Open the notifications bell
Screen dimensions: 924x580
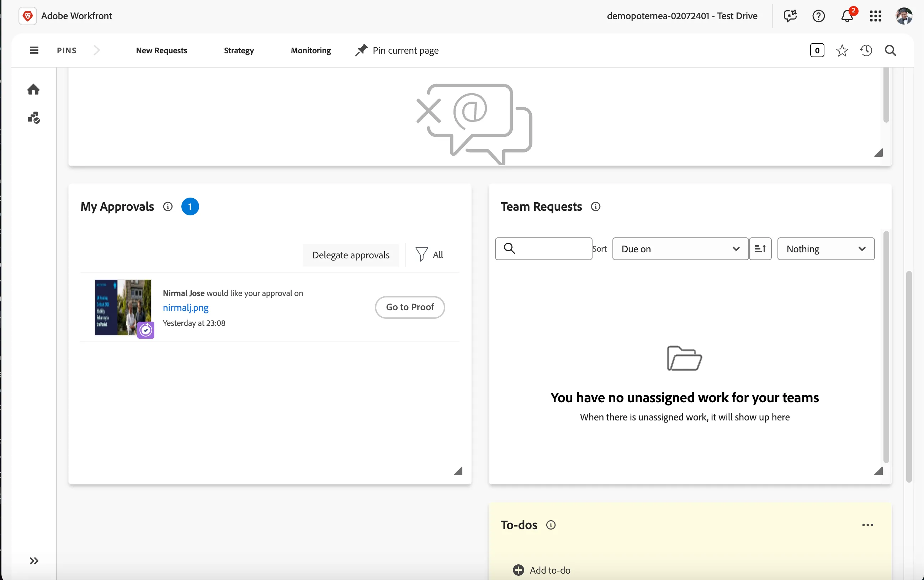847,16
